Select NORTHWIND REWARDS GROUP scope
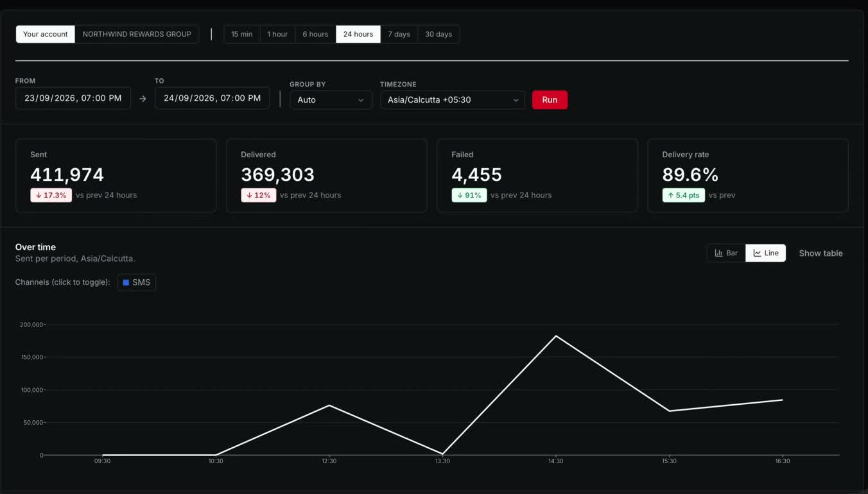 (x=137, y=34)
